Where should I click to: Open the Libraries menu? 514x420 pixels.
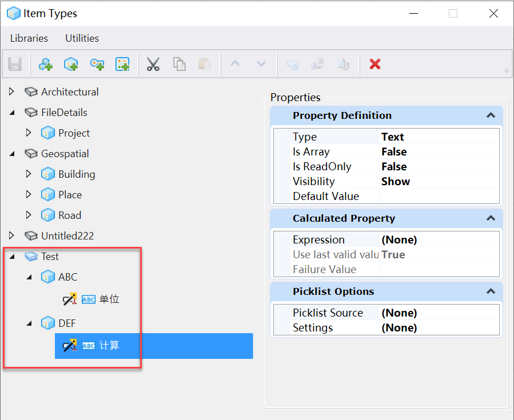click(x=29, y=38)
